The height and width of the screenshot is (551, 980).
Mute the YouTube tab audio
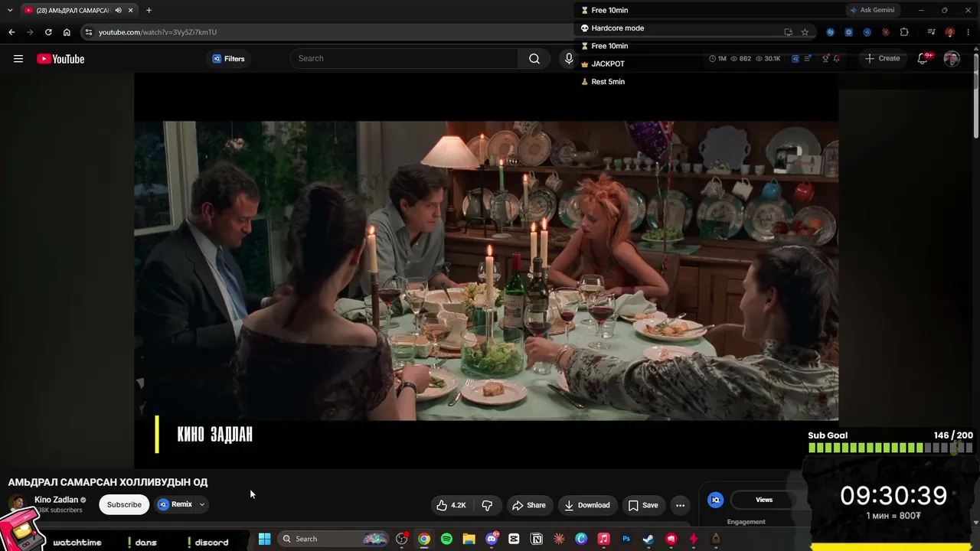coord(118,10)
